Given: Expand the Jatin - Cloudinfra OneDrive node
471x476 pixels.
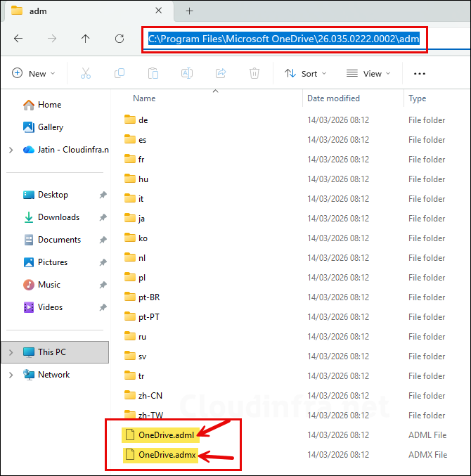Looking at the screenshot, I should coord(11,150).
